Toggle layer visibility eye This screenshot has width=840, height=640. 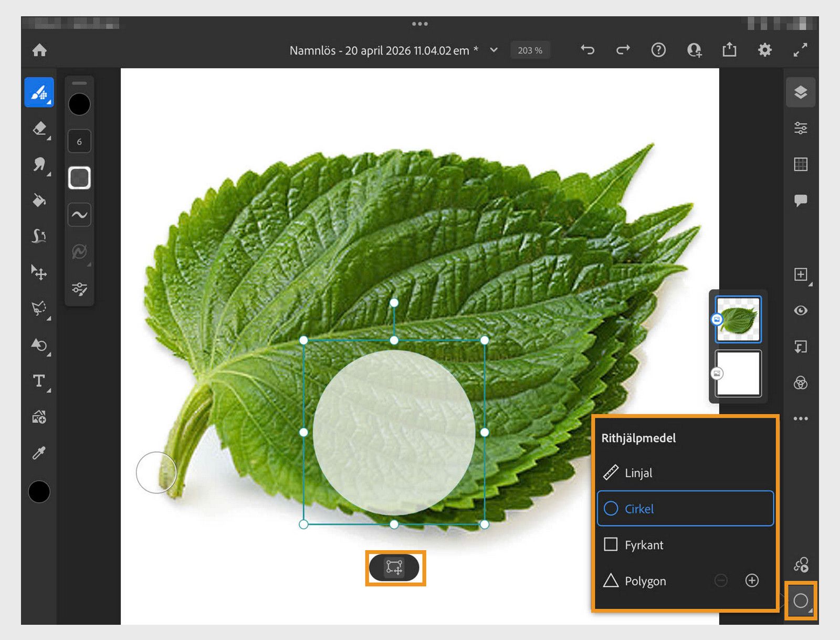point(801,310)
